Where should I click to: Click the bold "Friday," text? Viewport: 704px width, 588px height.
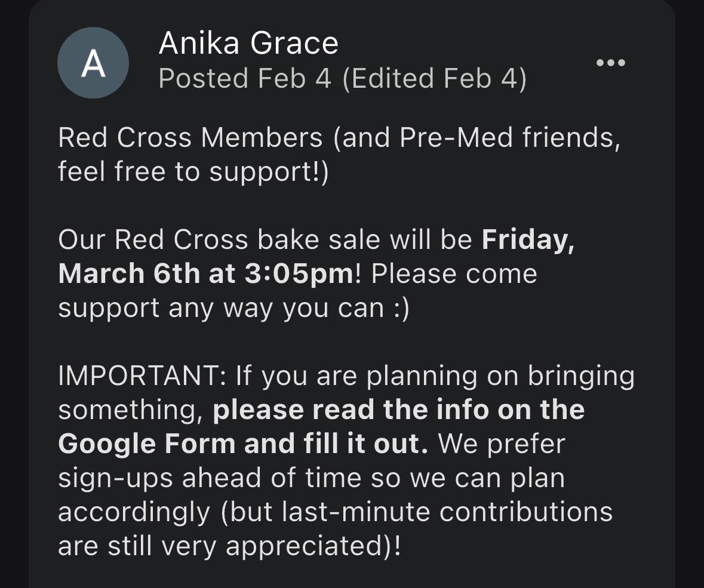528,240
